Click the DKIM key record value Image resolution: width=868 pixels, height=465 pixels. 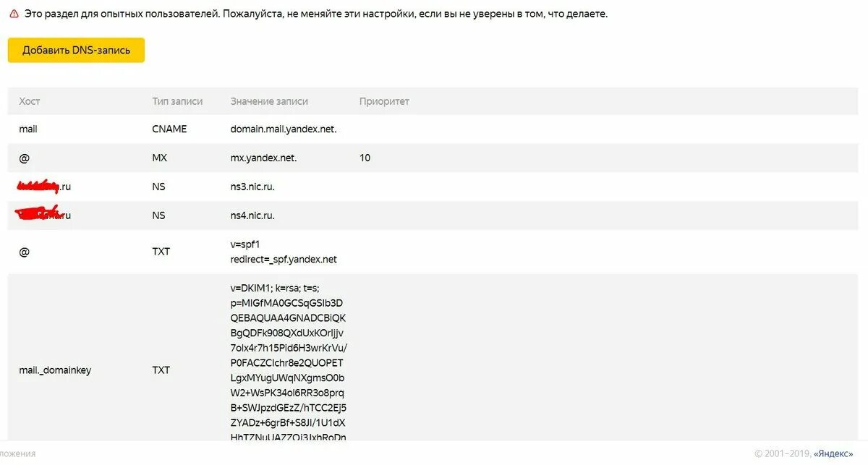288,362
